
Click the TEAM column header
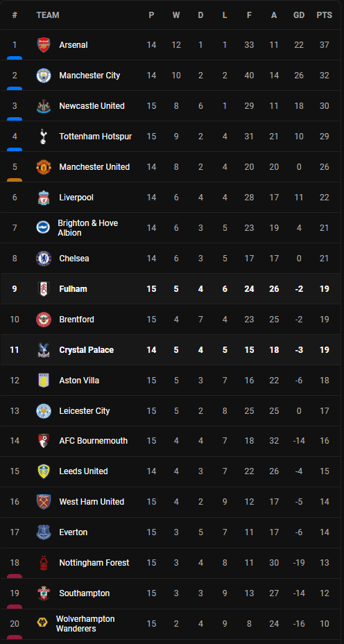48,15
